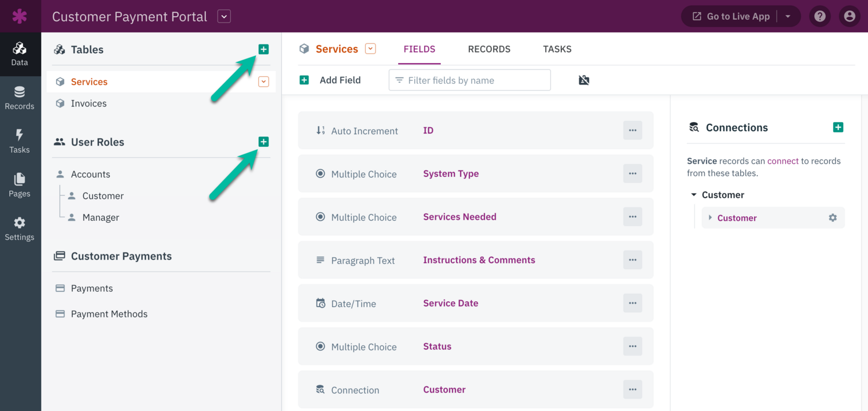
Task: Click the add new table plus icon
Action: click(x=263, y=50)
